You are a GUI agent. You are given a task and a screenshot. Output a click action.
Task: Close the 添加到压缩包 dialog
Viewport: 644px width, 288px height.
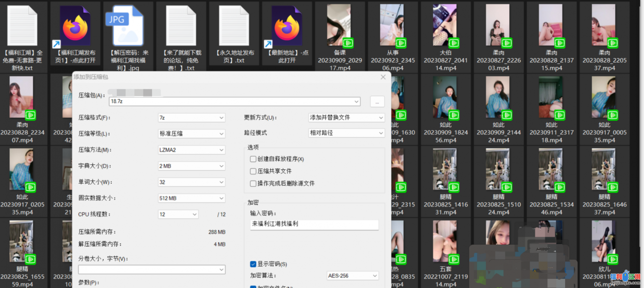tap(383, 77)
